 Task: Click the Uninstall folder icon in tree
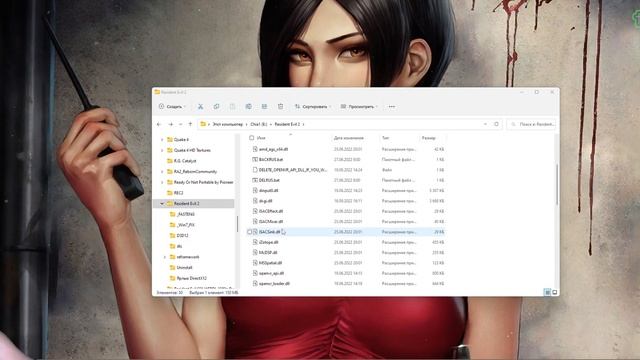pyautogui.click(x=172, y=267)
